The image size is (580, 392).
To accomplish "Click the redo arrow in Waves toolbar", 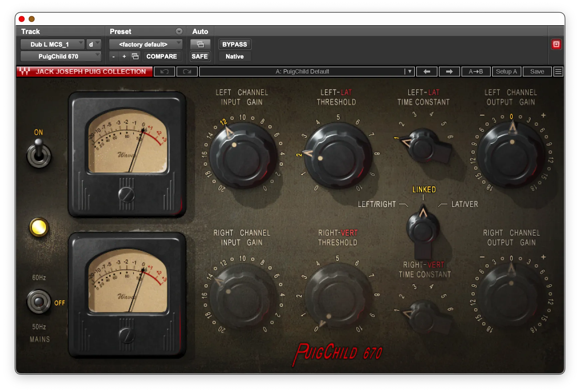I will pyautogui.click(x=187, y=72).
